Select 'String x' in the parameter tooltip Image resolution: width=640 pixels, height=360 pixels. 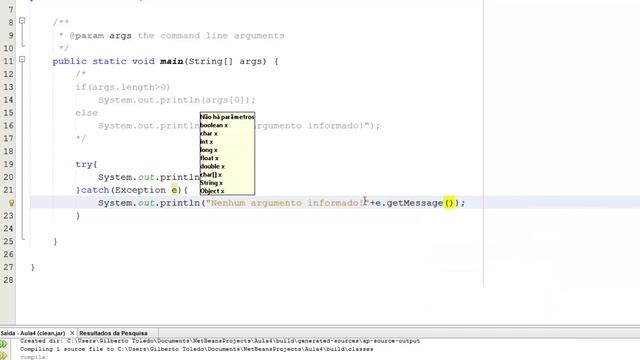pyautogui.click(x=211, y=182)
